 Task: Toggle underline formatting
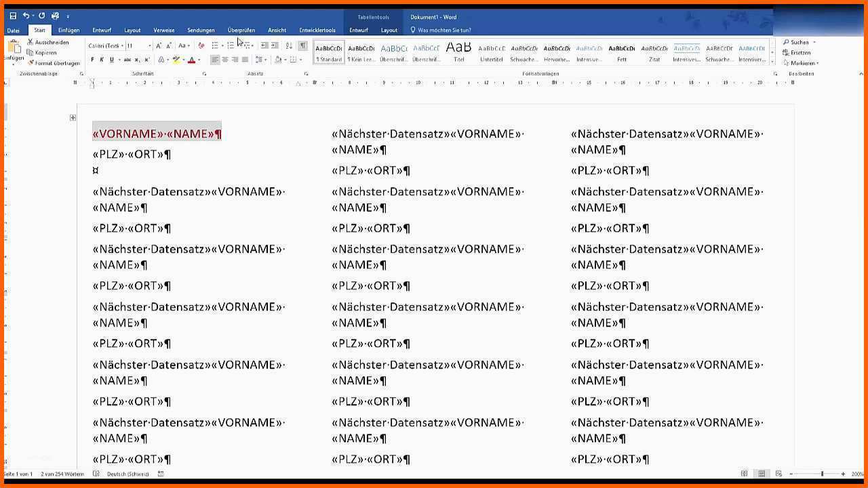(111, 60)
